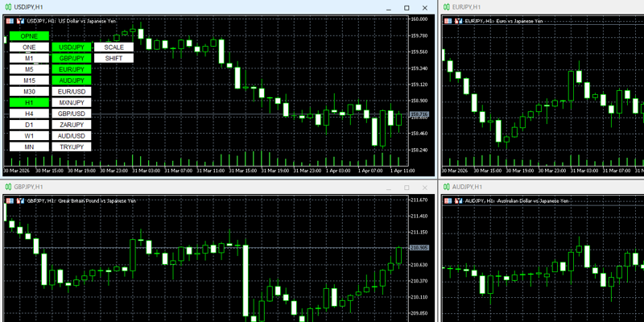Select the D1 timeframe option
Image resolution: width=644 pixels, height=322 pixels.
(29, 125)
